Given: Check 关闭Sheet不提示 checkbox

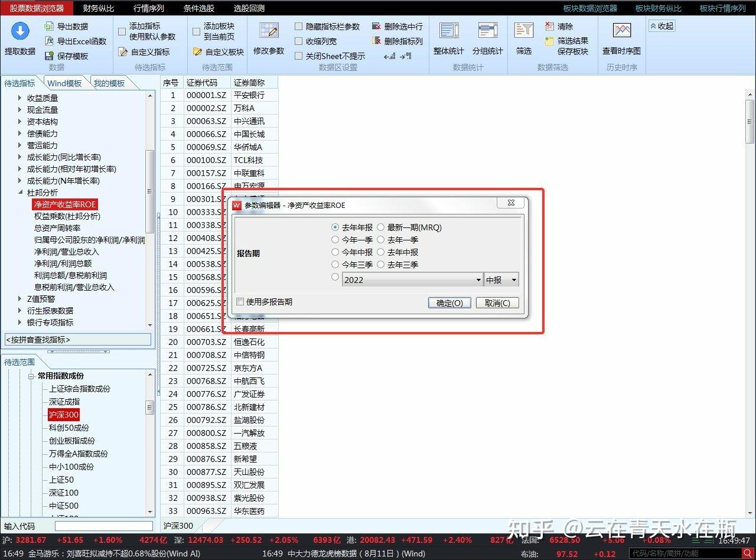Looking at the screenshot, I should (299, 56).
